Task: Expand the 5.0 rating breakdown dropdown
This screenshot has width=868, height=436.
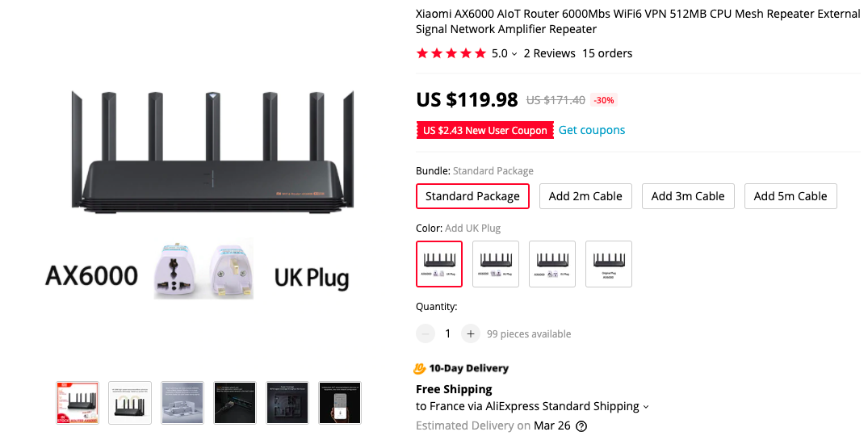Action: click(514, 54)
